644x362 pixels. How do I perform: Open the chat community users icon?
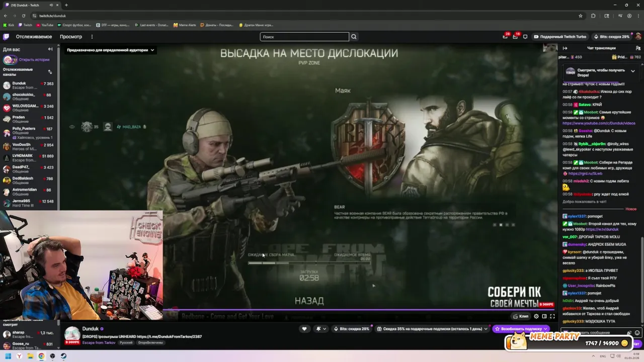click(638, 48)
